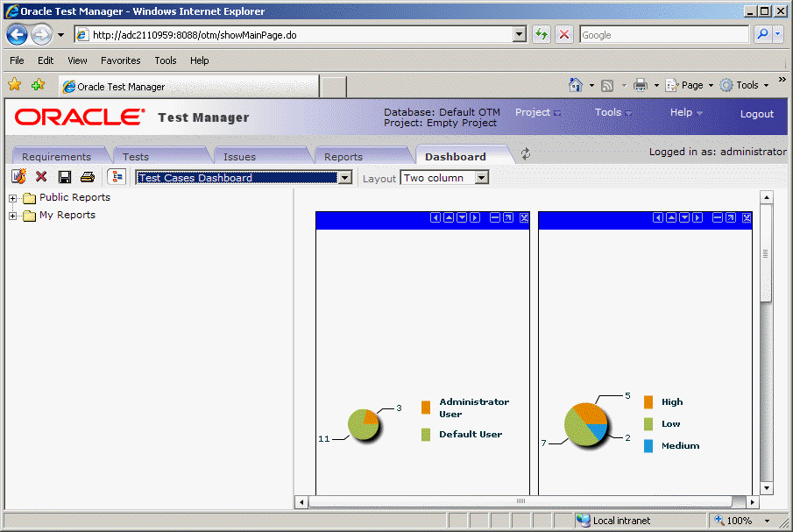Go back with the browser Back button
793x532 pixels.
click(x=18, y=35)
